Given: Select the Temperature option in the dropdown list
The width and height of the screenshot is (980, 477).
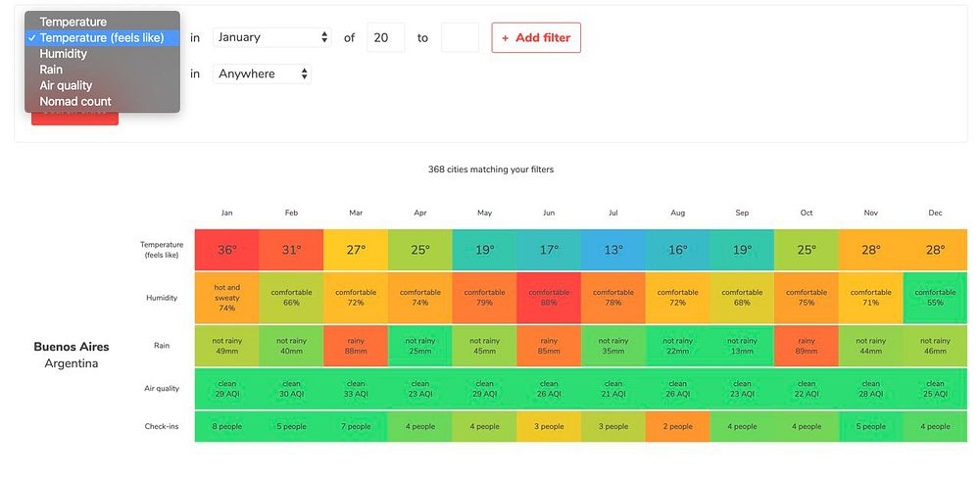Looking at the screenshot, I should [103, 22].
